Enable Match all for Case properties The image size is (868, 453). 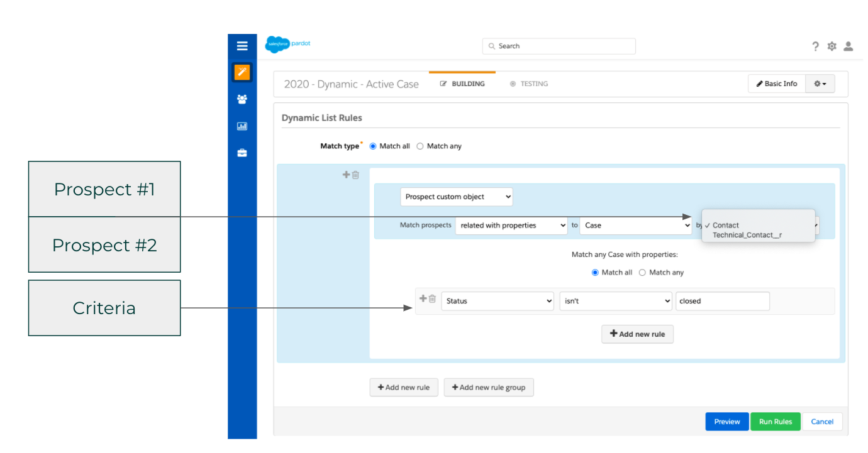click(595, 272)
